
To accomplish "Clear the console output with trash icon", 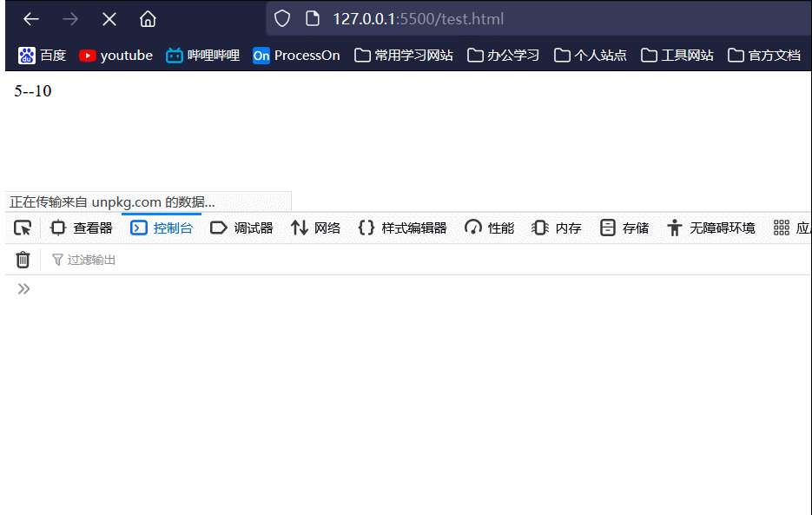I will 23,259.
